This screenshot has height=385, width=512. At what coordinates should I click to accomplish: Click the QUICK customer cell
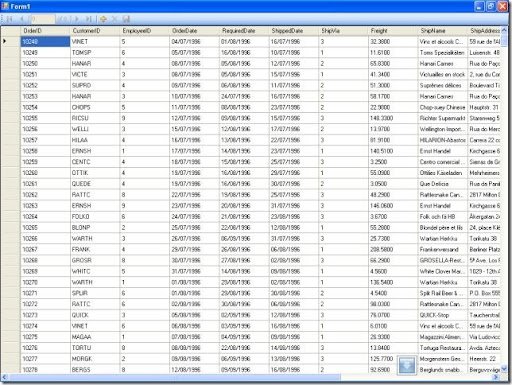[x=95, y=315]
